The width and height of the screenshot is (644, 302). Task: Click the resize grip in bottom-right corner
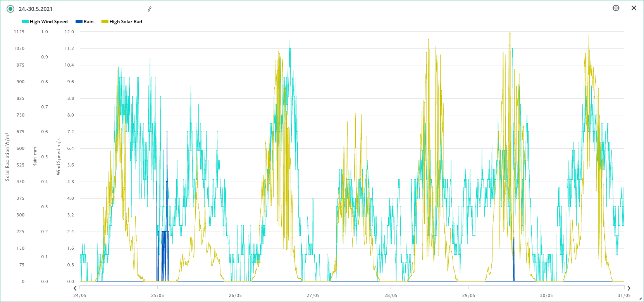click(640, 299)
